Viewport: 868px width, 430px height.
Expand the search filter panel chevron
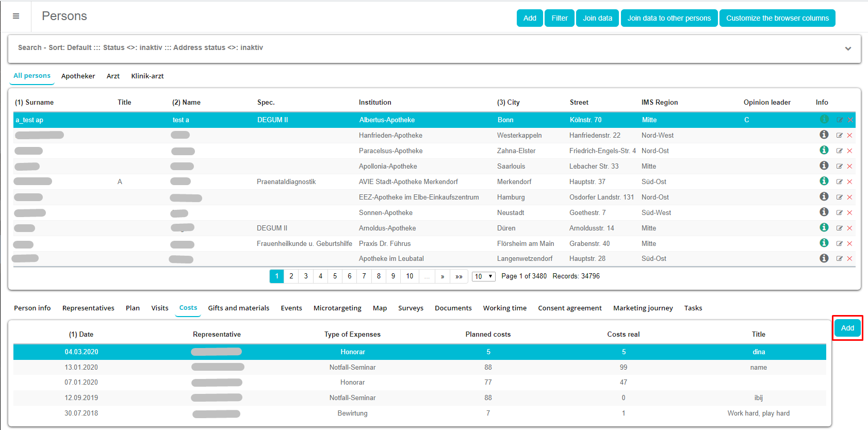point(848,48)
